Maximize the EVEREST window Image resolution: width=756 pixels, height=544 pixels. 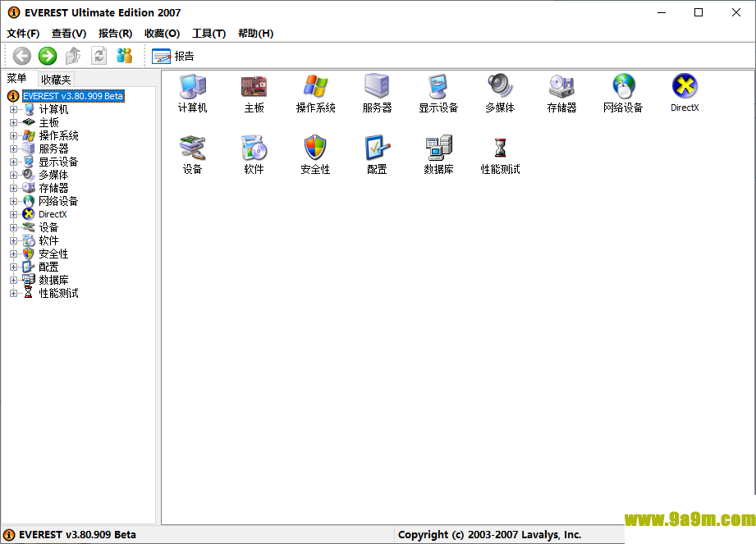pyautogui.click(x=699, y=12)
